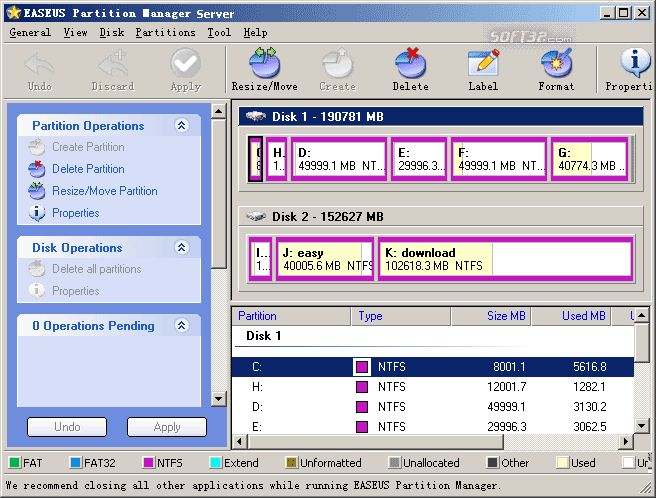This screenshot has width=656, height=498.
Task: Click the FAT32 legend color swatch
Action: (x=76, y=462)
